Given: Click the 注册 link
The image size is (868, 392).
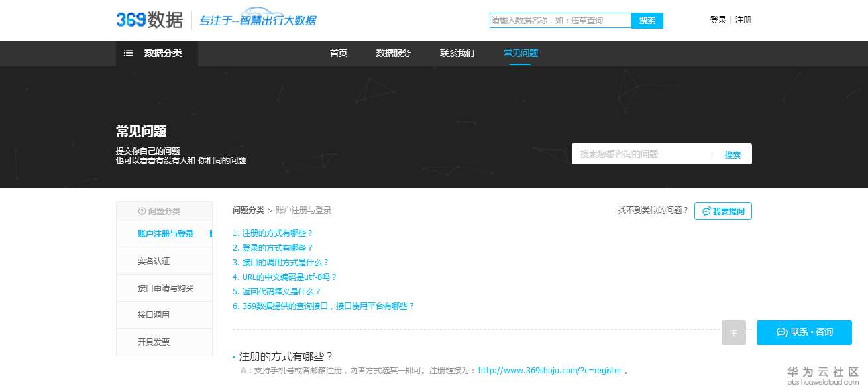Looking at the screenshot, I should pos(743,20).
